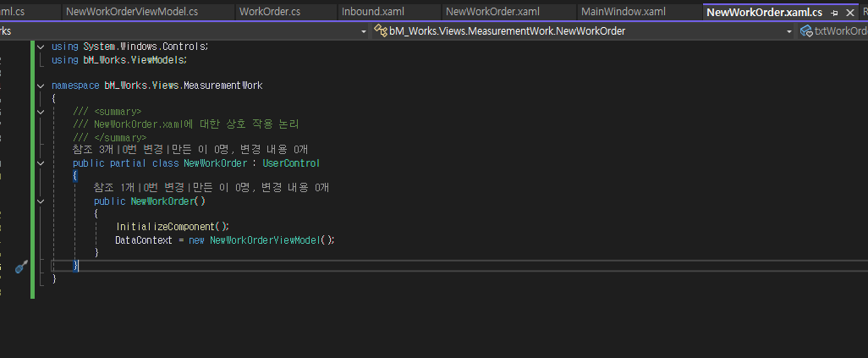The image size is (868, 358).
Task: Switch to the WorkOrder.cs tab
Action: 269,12
